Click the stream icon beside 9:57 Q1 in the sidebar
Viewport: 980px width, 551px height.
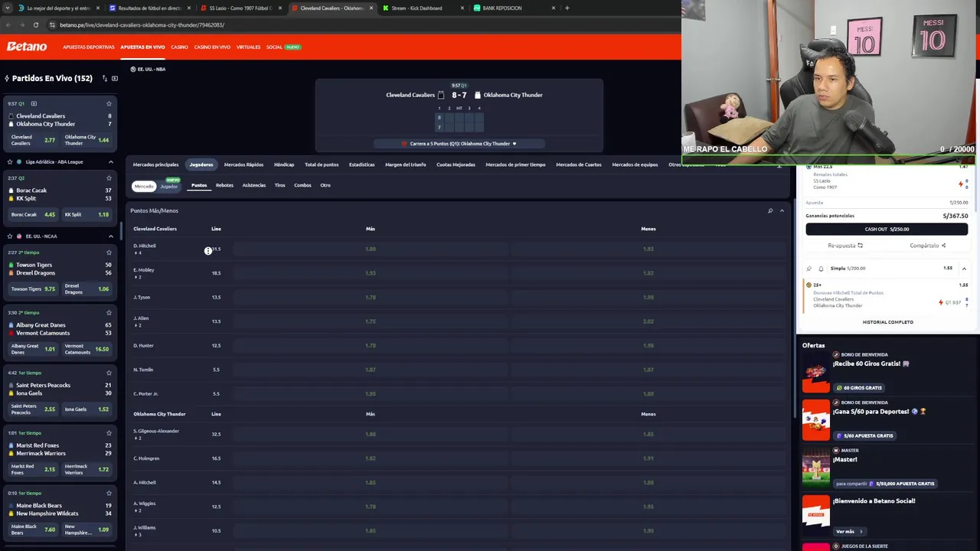(x=34, y=103)
